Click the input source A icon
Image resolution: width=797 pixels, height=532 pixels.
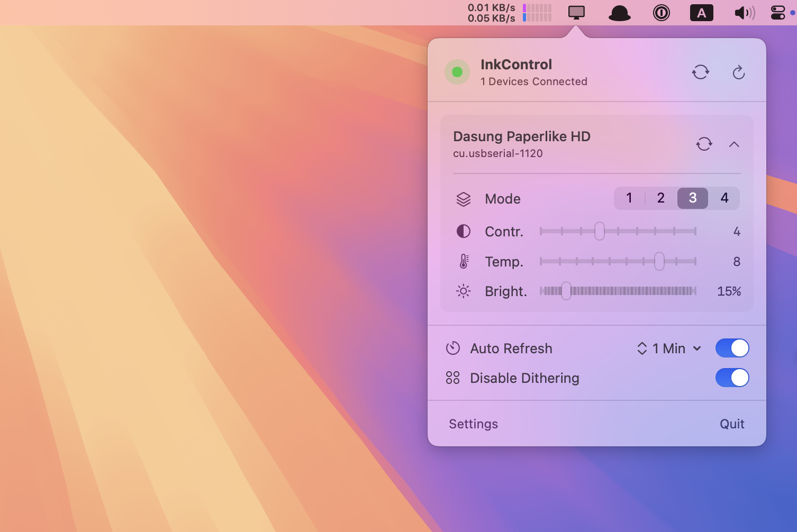click(702, 13)
